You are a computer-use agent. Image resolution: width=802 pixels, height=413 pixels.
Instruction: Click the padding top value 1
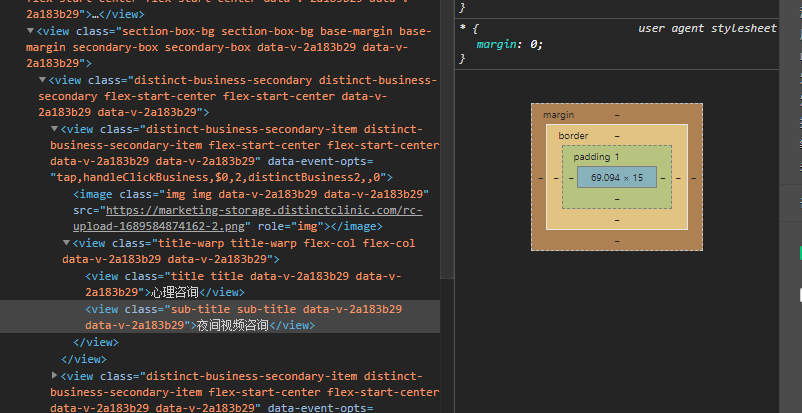click(617, 157)
